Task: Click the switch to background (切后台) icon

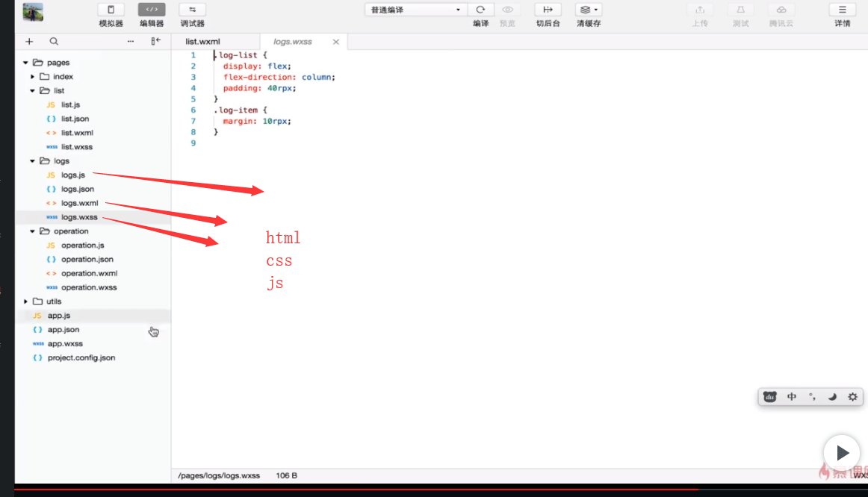Action: [548, 10]
